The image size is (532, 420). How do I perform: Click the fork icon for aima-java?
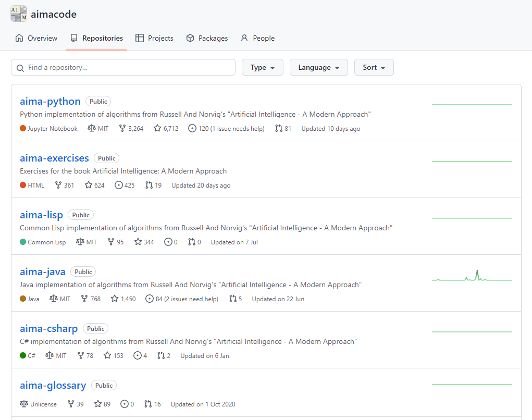84,299
